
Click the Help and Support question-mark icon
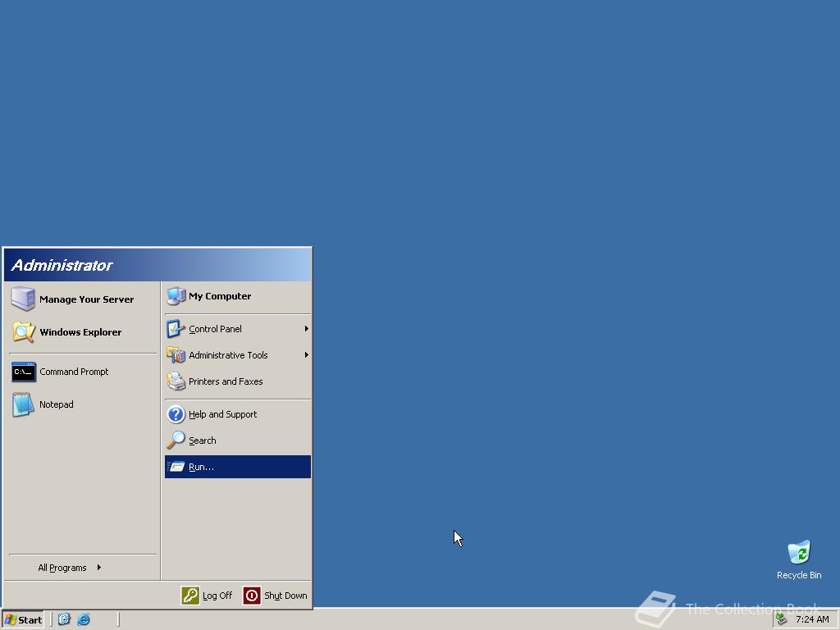[x=176, y=414]
